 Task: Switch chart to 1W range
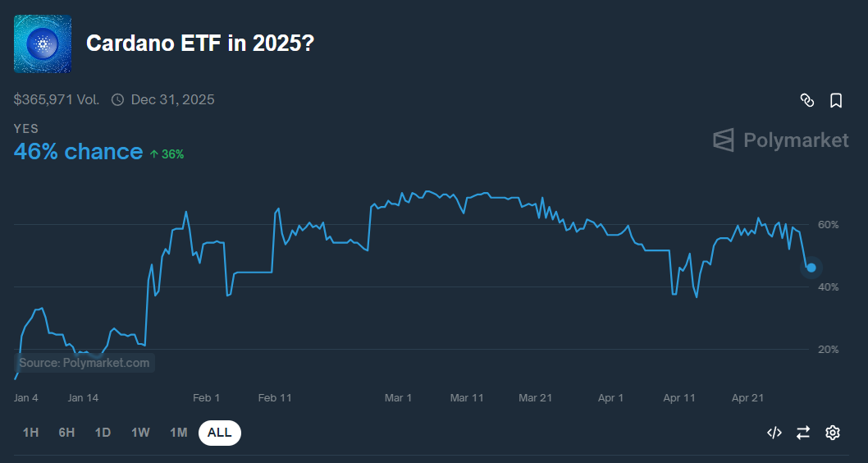pyautogui.click(x=140, y=433)
